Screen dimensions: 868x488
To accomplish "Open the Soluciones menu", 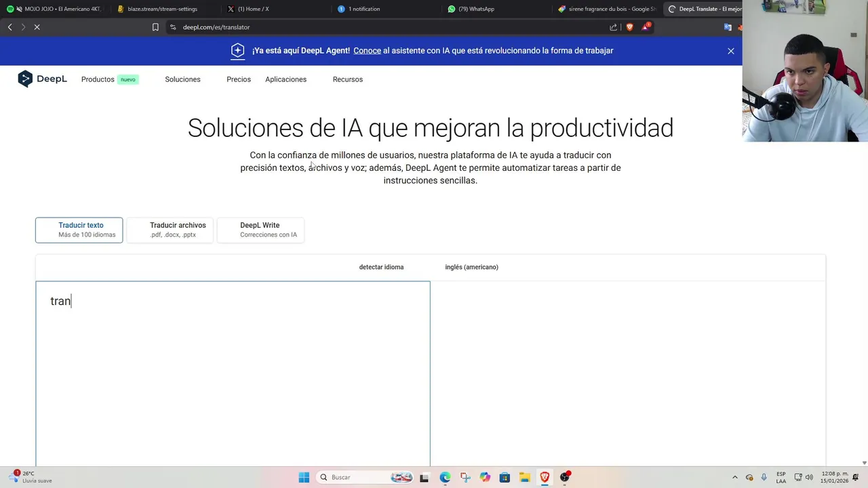I will tap(182, 79).
